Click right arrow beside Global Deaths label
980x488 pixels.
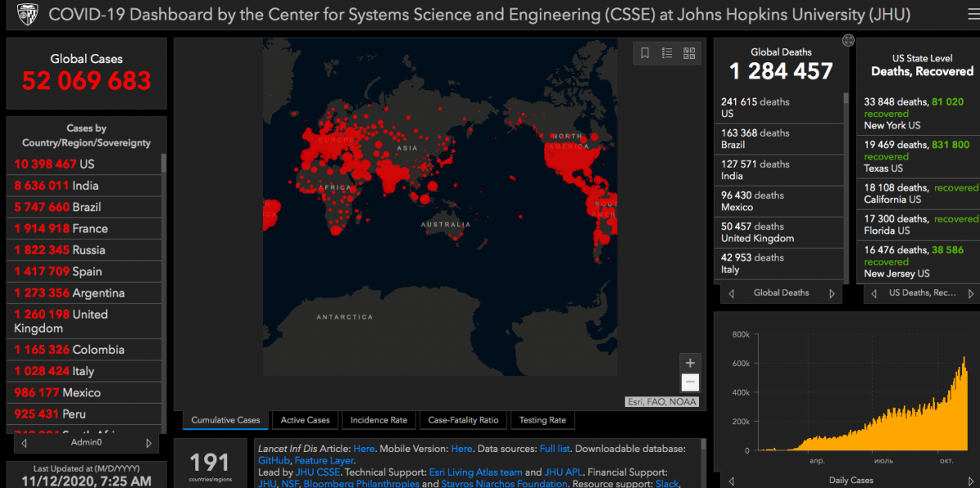pyautogui.click(x=832, y=293)
